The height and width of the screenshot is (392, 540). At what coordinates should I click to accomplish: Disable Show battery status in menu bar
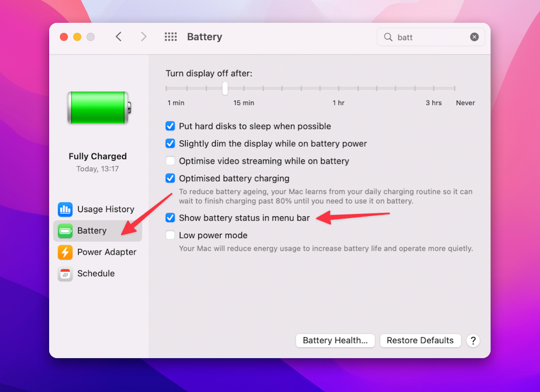(170, 217)
